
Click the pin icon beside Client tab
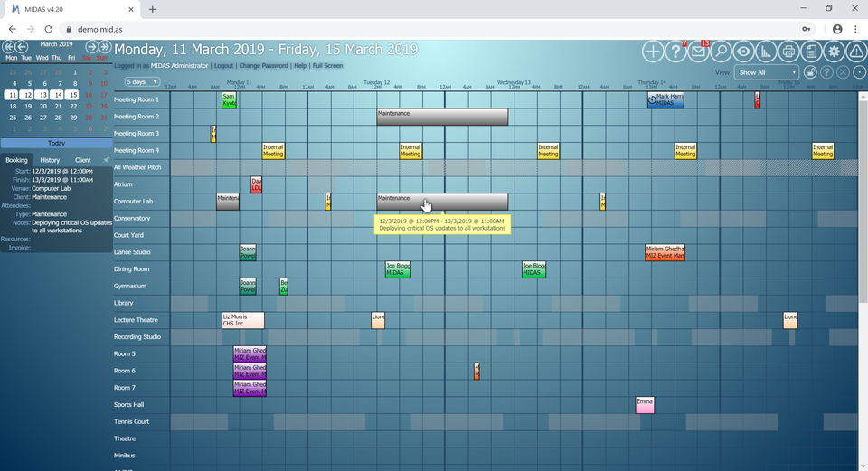point(107,160)
